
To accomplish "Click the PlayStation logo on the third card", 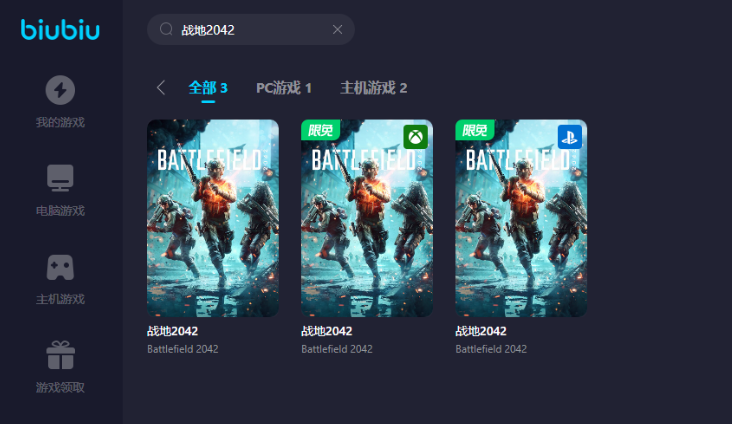I will click(569, 136).
